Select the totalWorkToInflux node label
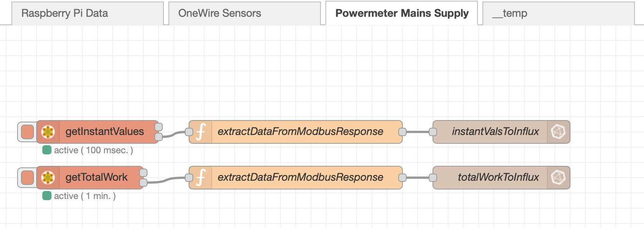 click(498, 178)
